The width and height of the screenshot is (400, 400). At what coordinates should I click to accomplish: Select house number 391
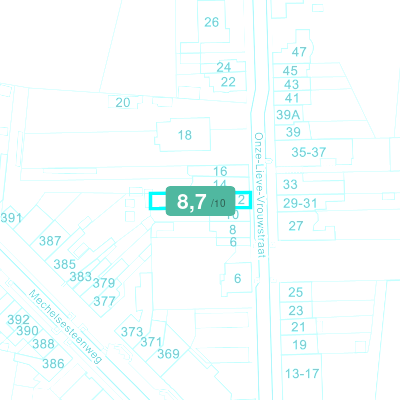tap(11, 218)
